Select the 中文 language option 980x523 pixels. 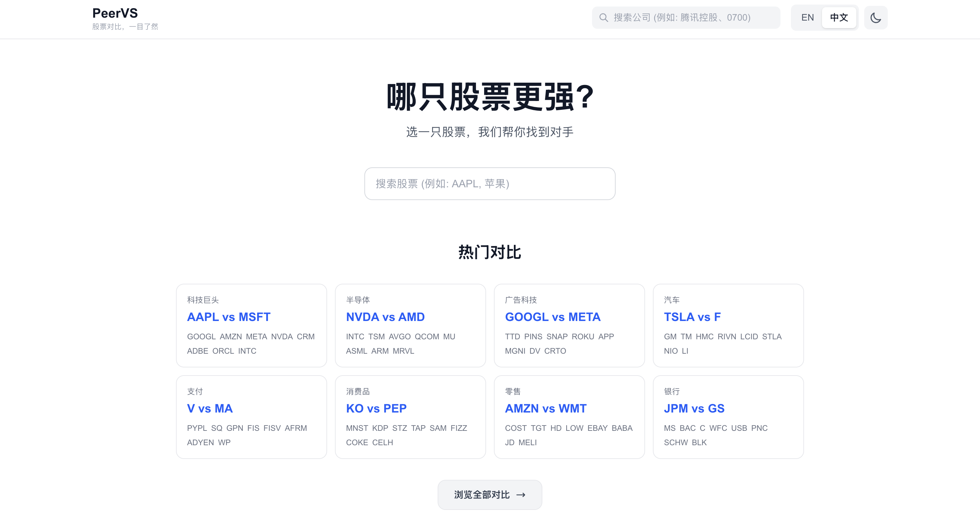pyautogui.click(x=839, y=17)
